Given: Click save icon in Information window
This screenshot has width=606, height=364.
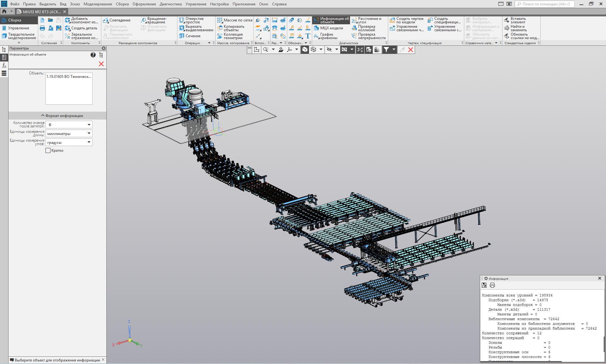Looking at the screenshot, I should click(x=484, y=285).
